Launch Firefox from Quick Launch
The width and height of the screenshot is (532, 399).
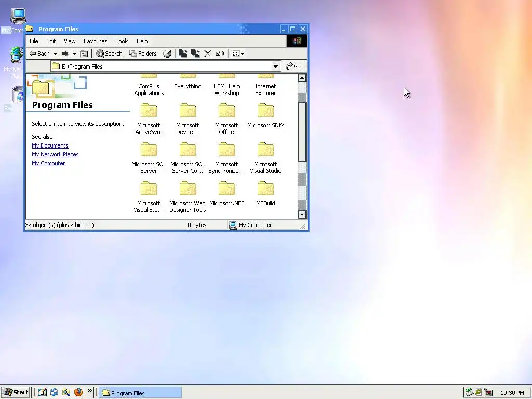point(78,392)
